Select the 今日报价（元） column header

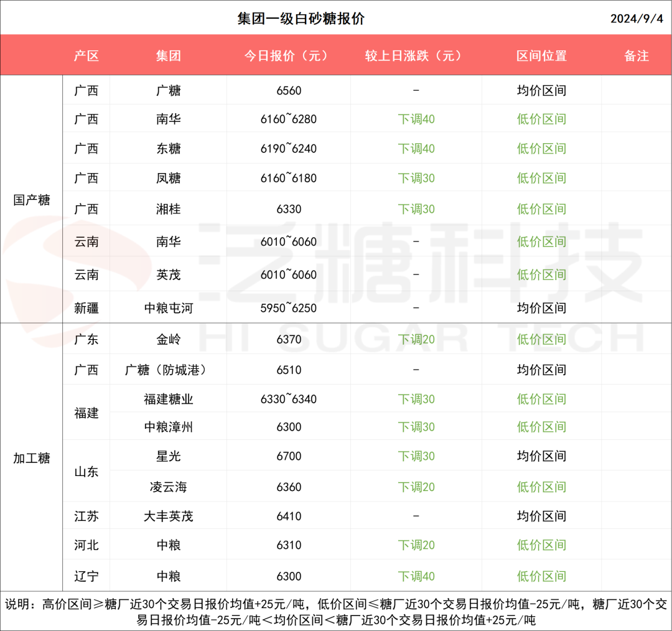click(289, 56)
